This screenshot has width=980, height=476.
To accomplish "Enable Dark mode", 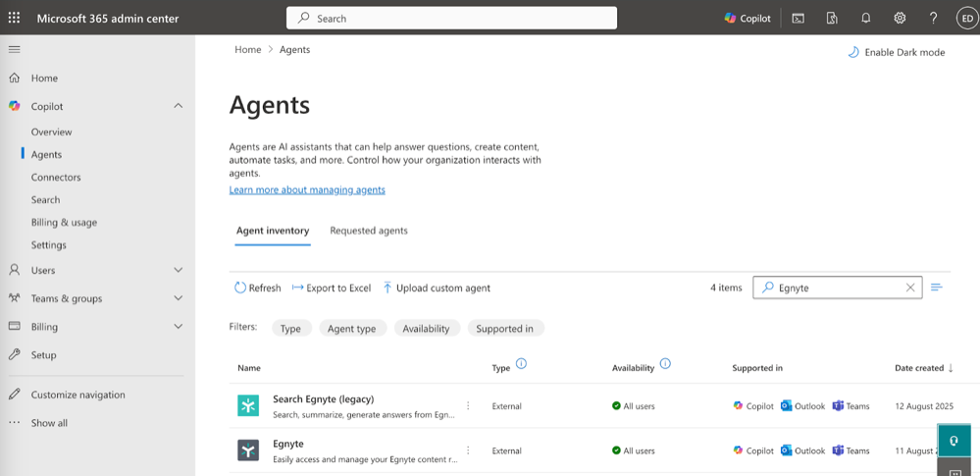I will pos(896,52).
